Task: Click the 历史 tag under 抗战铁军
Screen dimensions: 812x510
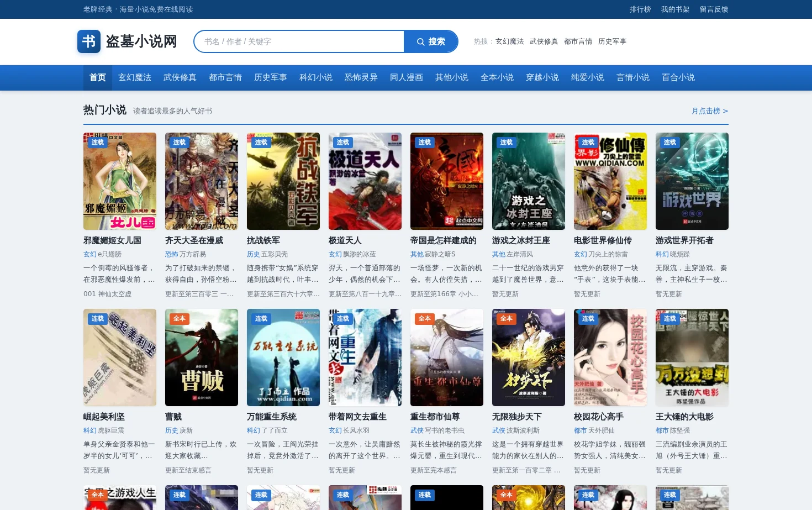Action: click(254, 254)
